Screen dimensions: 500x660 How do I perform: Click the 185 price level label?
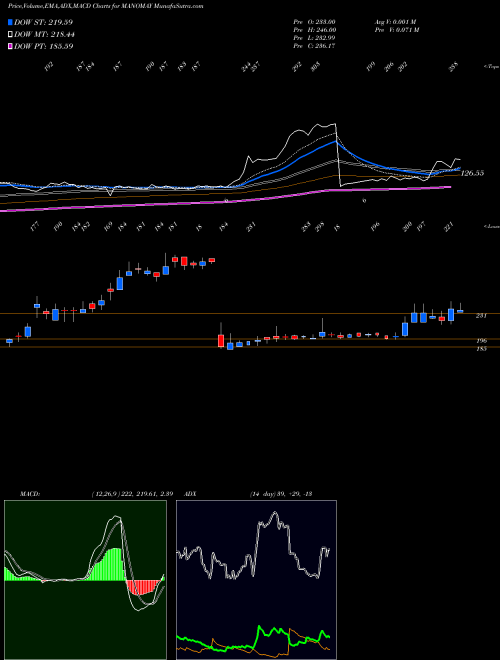[x=481, y=349]
